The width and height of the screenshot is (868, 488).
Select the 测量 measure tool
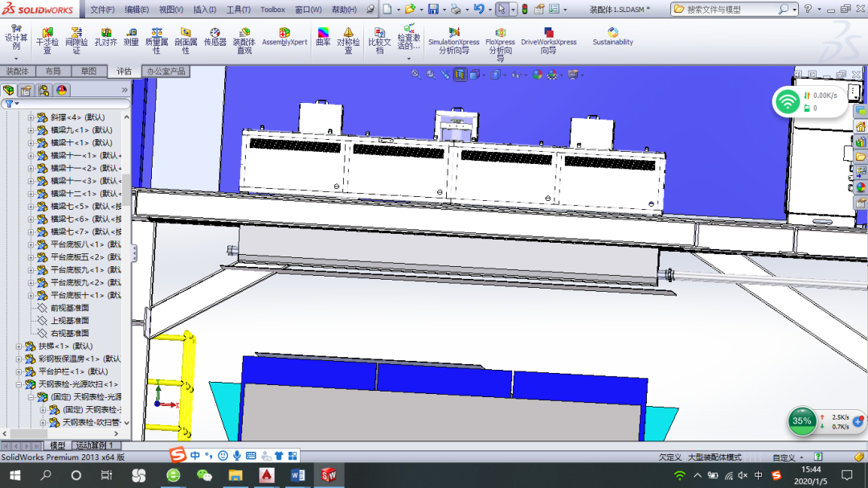131,36
